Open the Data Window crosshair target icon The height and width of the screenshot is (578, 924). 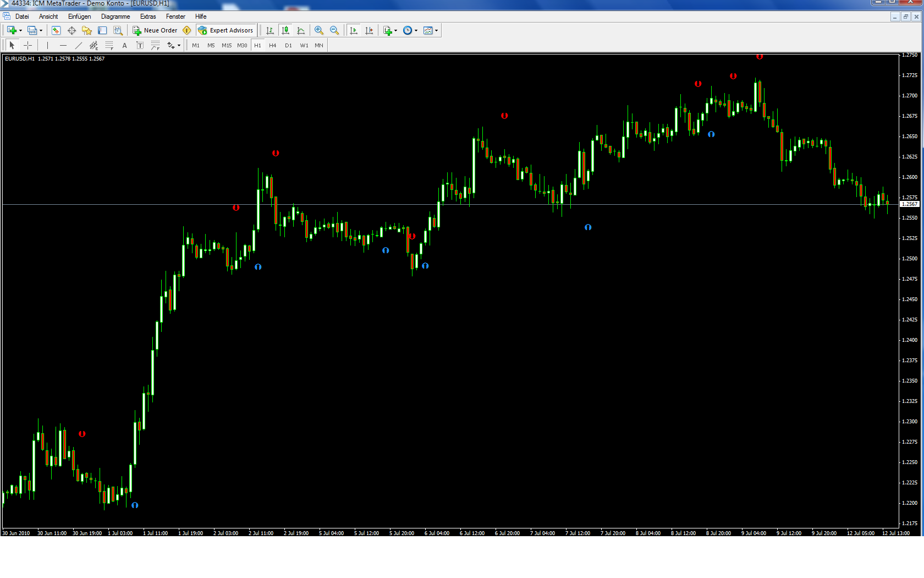[71, 30]
